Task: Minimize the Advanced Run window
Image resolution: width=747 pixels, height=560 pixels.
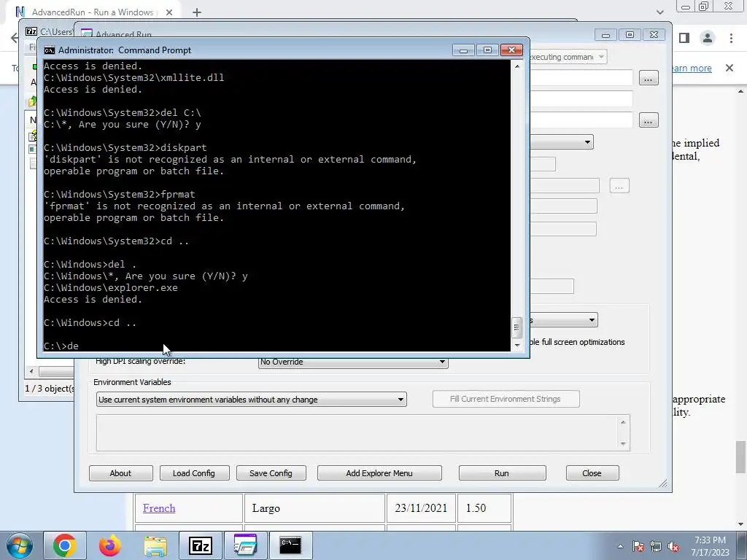Action: 605,35
